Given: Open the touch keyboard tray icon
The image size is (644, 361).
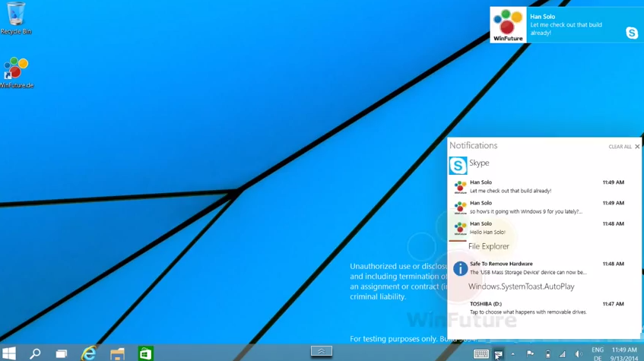Looking at the screenshot, I should pyautogui.click(x=481, y=354).
